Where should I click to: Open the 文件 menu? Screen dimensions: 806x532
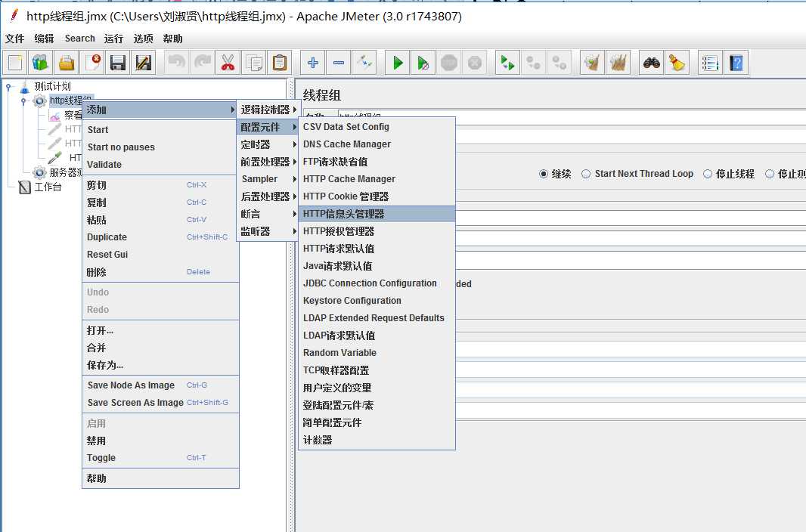pos(14,39)
